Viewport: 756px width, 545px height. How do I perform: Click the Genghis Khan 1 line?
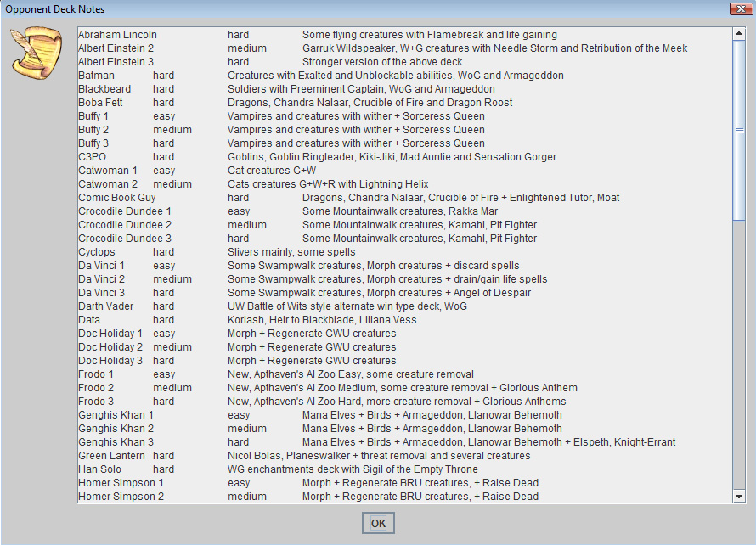116,415
